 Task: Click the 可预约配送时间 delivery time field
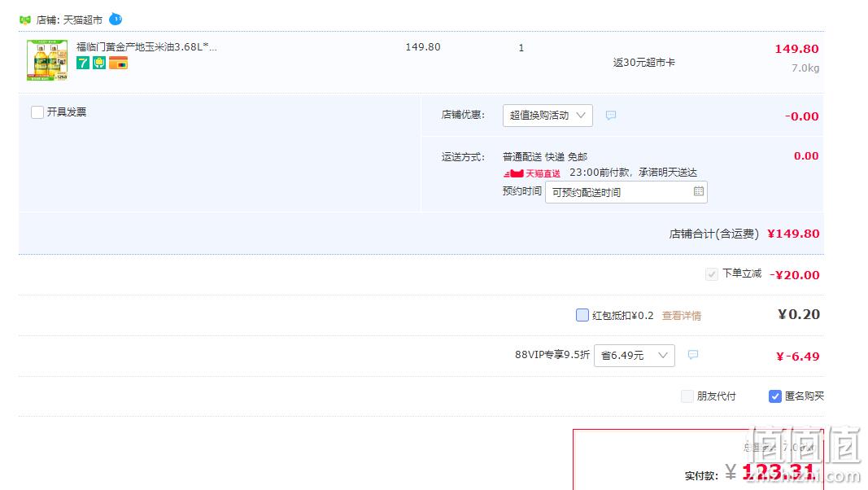[x=626, y=192]
